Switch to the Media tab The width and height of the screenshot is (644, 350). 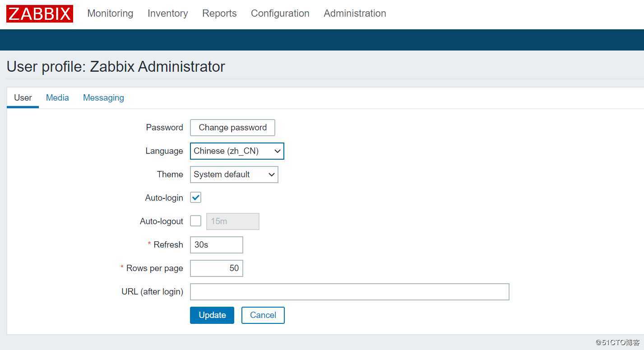coord(57,98)
